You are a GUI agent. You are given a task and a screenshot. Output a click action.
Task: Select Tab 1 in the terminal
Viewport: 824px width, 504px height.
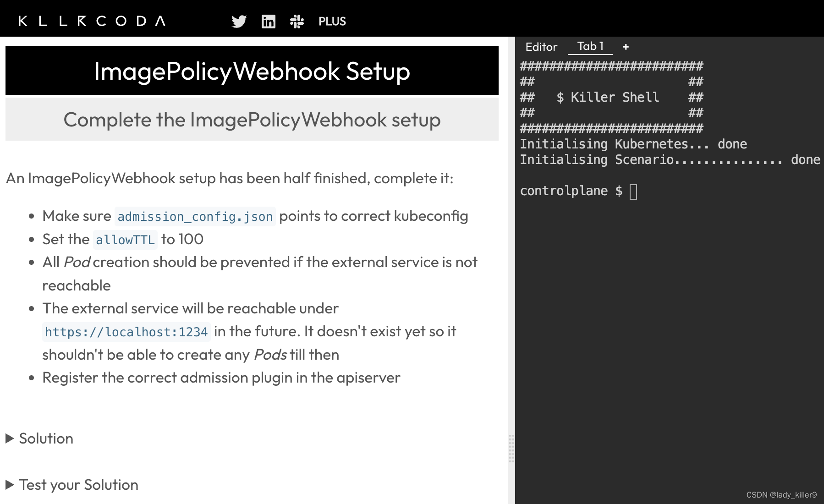(x=590, y=46)
